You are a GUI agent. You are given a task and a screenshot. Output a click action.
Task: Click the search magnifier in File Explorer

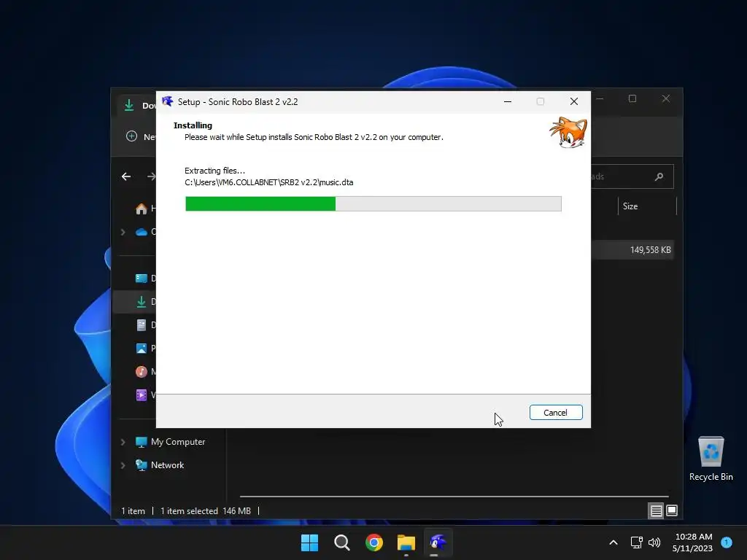pos(659,176)
